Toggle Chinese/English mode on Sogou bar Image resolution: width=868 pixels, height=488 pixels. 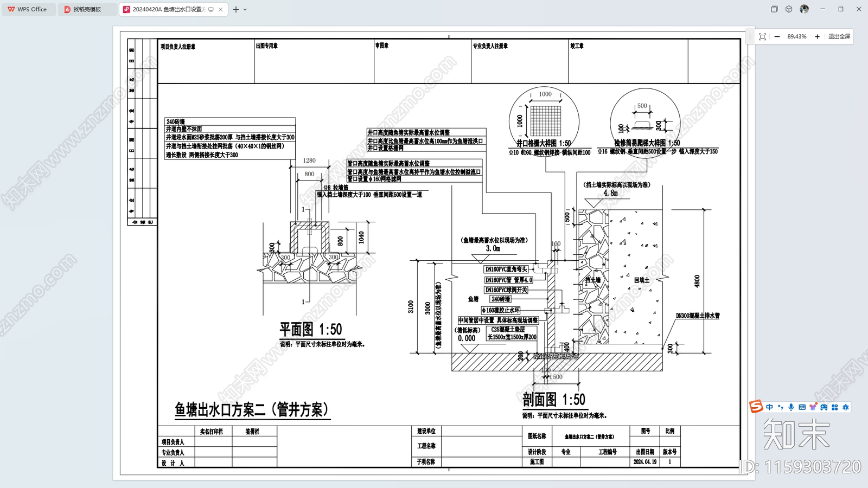point(769,407)
